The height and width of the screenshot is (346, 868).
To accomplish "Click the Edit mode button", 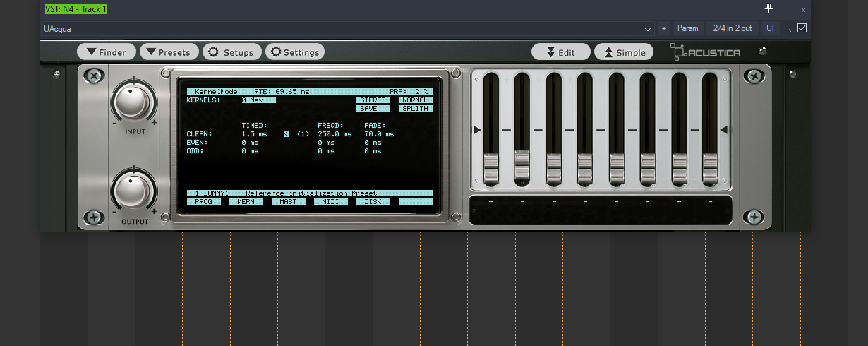I will point(561,52).
